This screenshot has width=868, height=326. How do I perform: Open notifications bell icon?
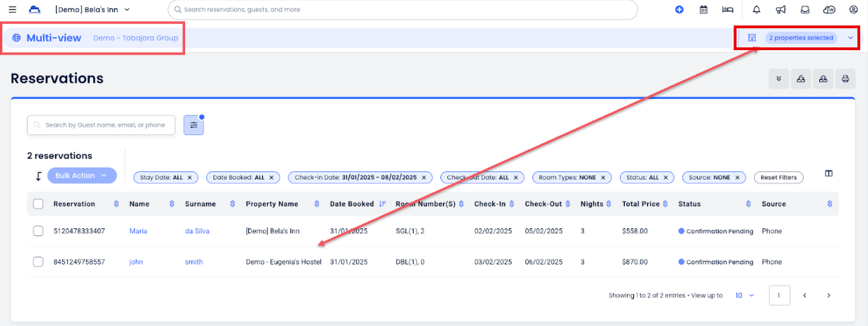coord(757,10)
